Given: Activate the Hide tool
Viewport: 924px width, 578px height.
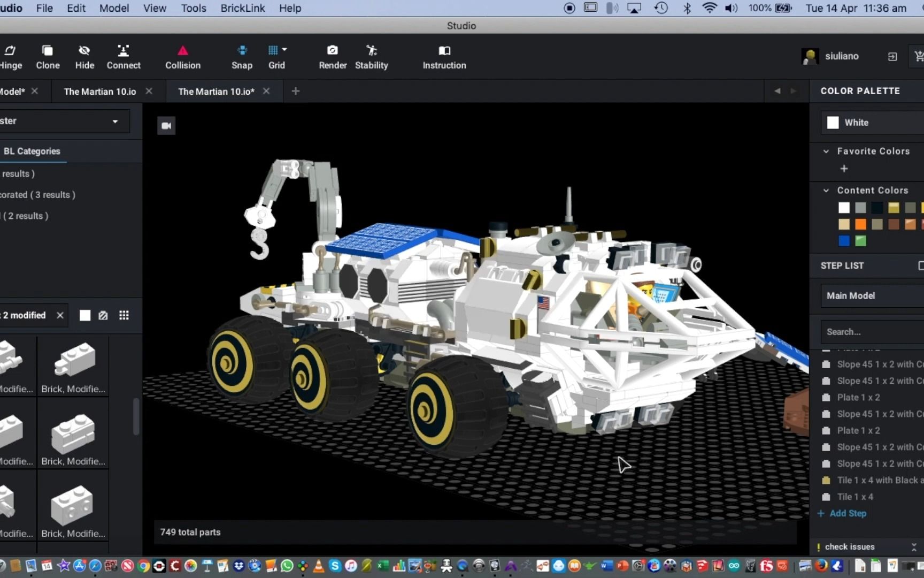Looking at the screenshot, I should click(84, 56).
